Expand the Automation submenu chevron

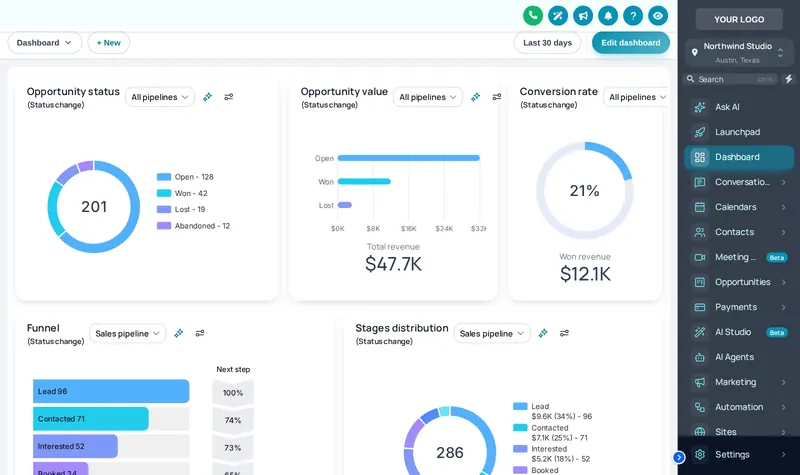tap(783, 407)
